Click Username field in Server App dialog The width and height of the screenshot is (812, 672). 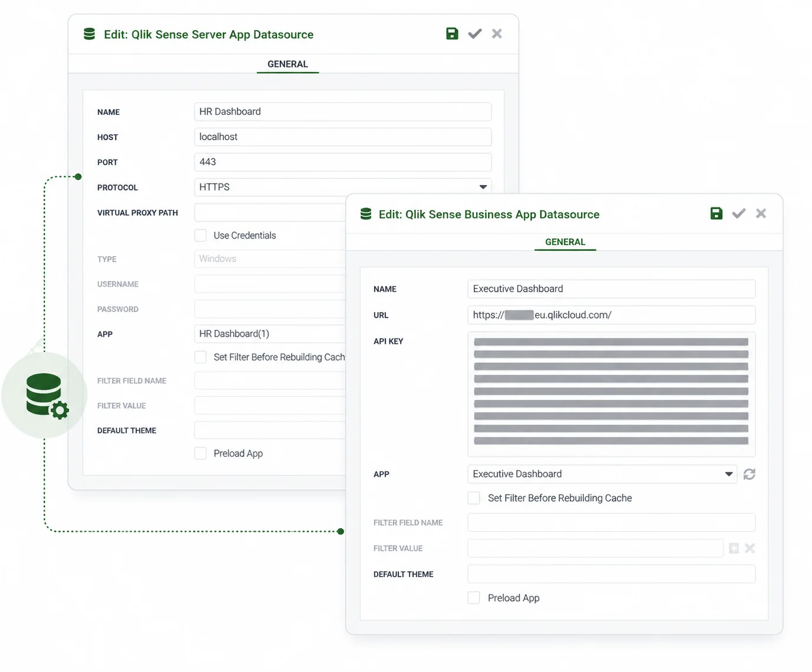pos(270,284)
